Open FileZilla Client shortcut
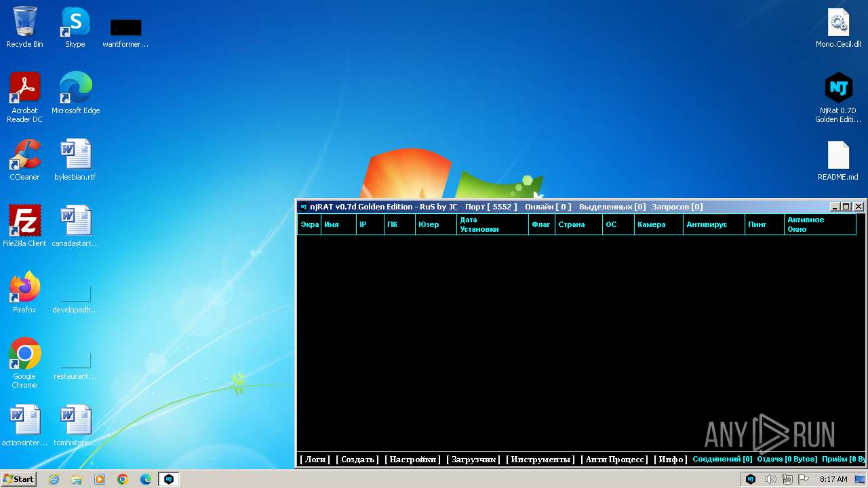The width and height of the screenshot is (868, 488). [24, 226]
